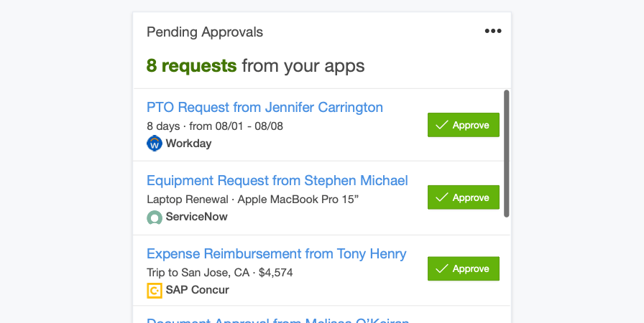Screen dimensions: 644x323
Task: Click "8 days · from 08/01 - 08/08" text
Action: [x=215, y=126]
